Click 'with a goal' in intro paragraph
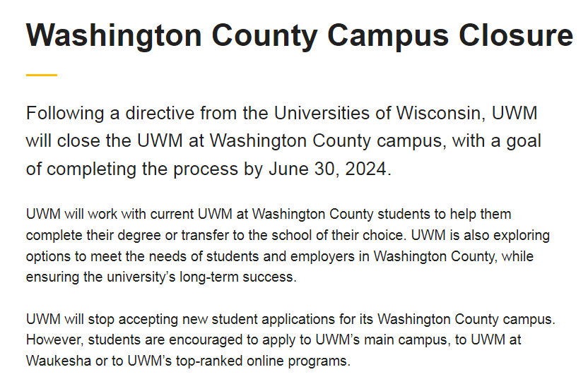Viewport: 588px width, 384px height. tap(497, 141)
